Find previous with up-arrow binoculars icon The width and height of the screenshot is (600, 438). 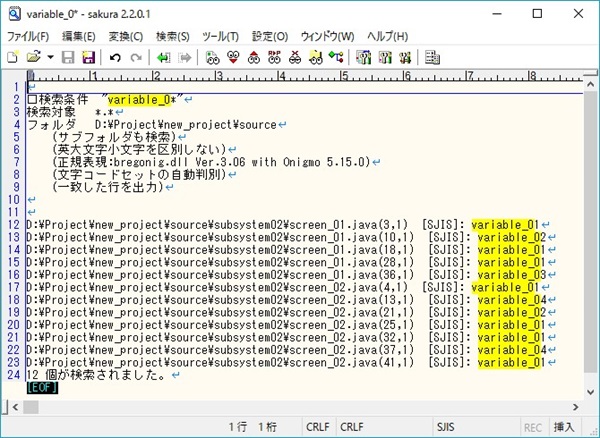pyautogui.click(x=254, y=58)
